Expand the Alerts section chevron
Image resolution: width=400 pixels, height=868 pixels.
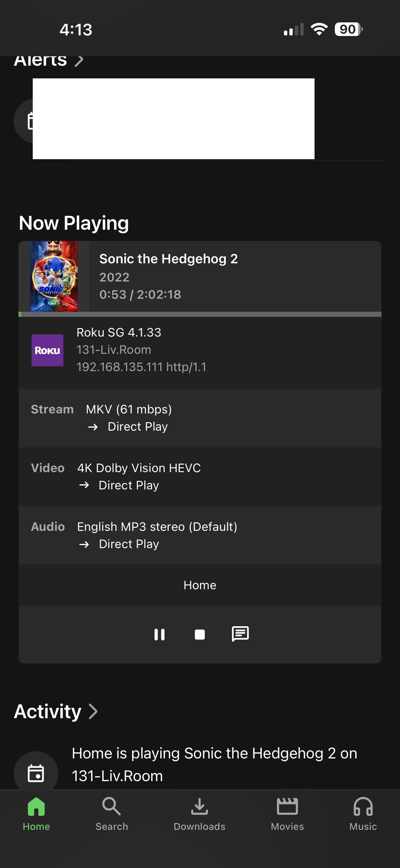point(79,61)
